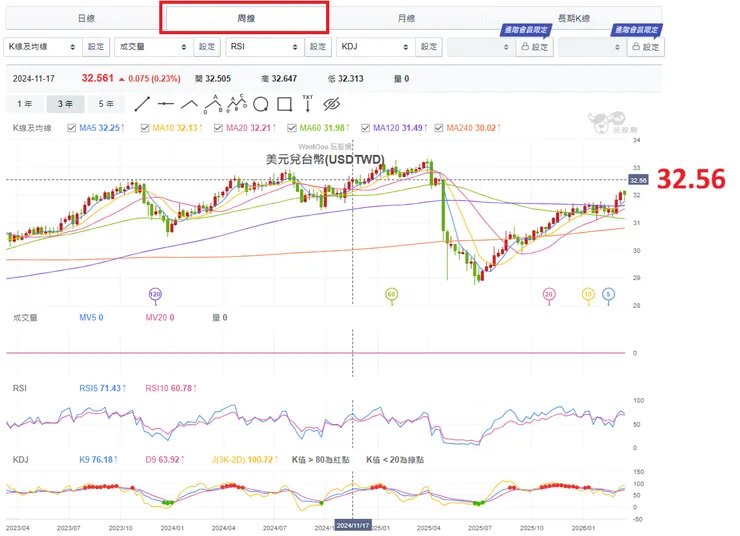Click 設定 next to K線及均線 dropdown

click(x=96, y=47)
